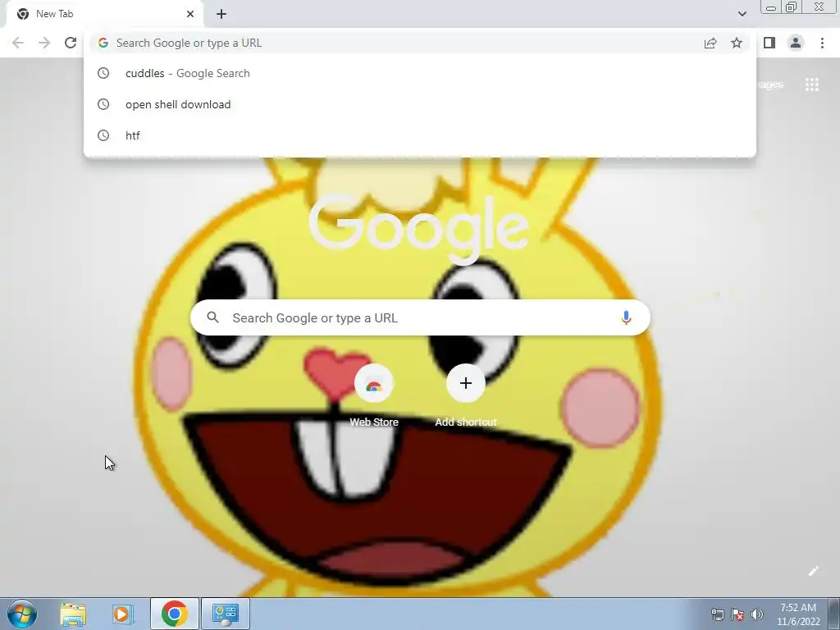Open the Web Store shortcut
Screen dimensions: 840x630
click(374, 395)
